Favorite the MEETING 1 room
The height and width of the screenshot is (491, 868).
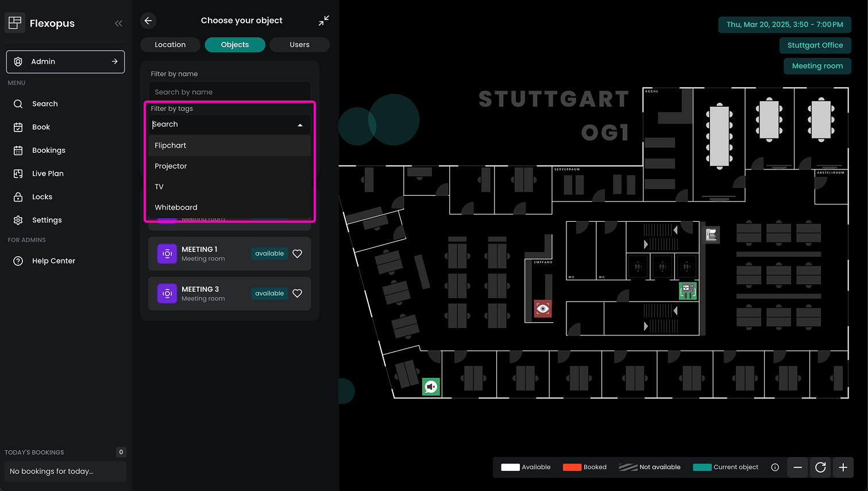pyautogui.click(x=297, y=254)
